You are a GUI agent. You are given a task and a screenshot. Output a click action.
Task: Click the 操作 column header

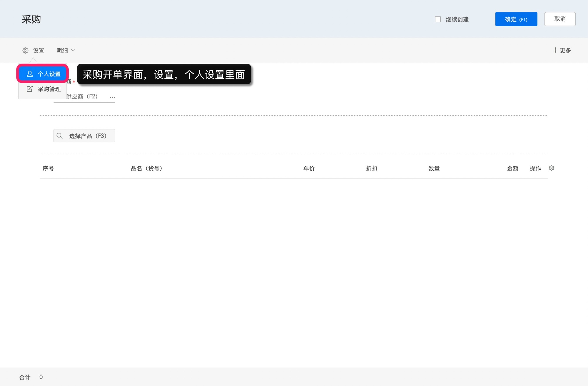[x=535, y=168]
